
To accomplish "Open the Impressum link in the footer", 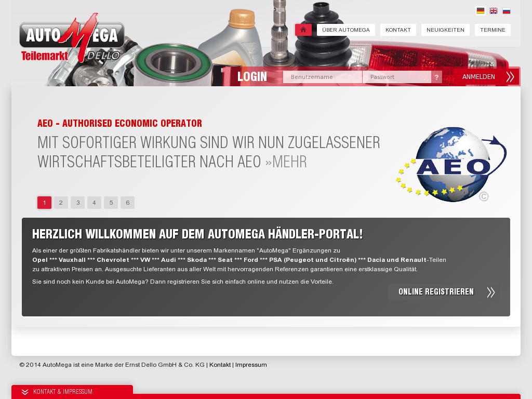I will coord(251,365).
